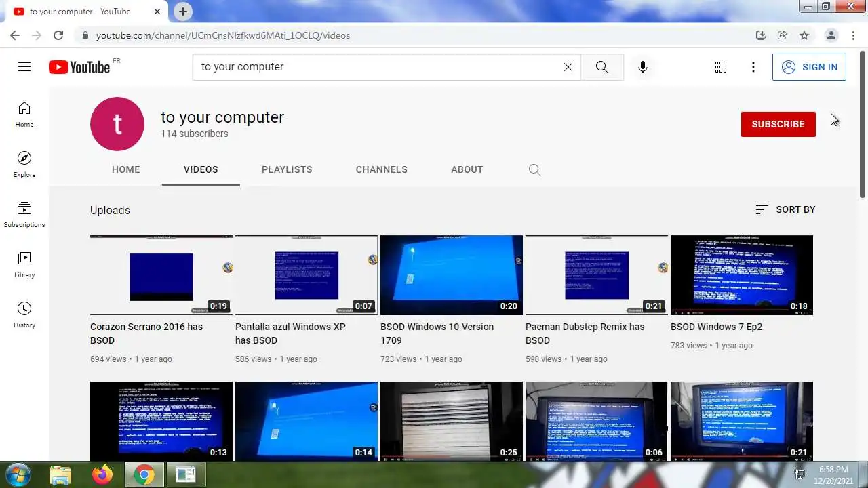Click the second-row 0:14 video thumbnail

307,421
